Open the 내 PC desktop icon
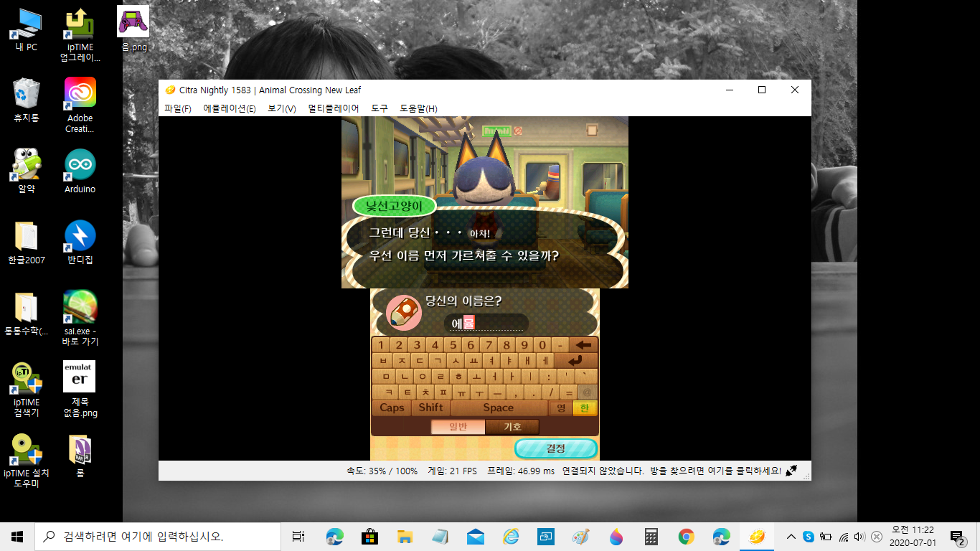The image size is (980, 551). pyautogui.click(x=27, y=30)
